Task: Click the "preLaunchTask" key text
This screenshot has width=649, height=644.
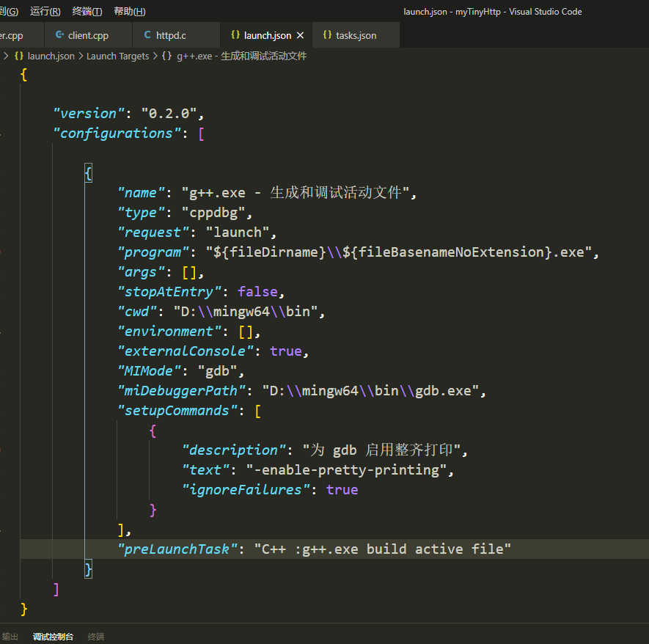Action: tap(177, 549)
